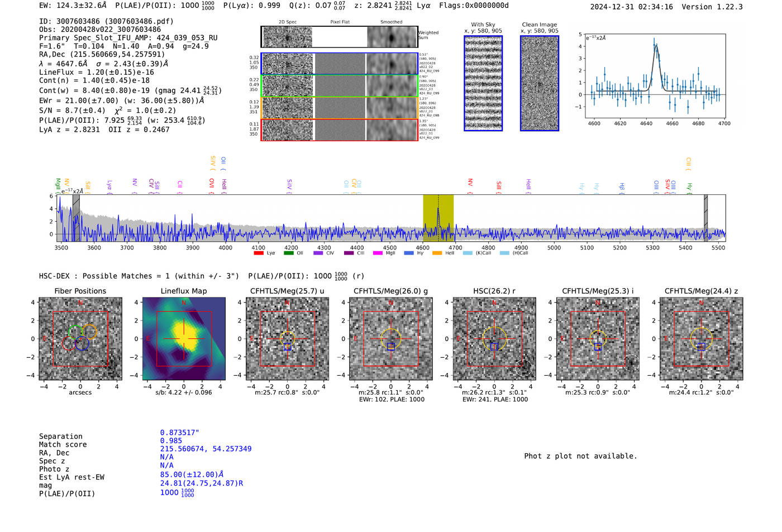Click the Gaussian emission line fit plot

pyautogui.click(x=655, y=76)
